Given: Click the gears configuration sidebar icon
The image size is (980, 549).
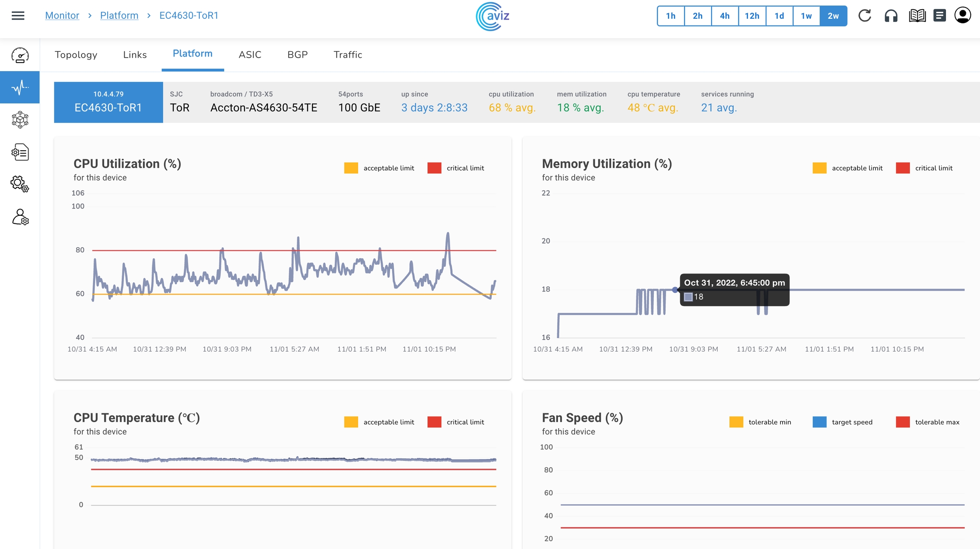Looking at the screenshot, I should 20,184.
